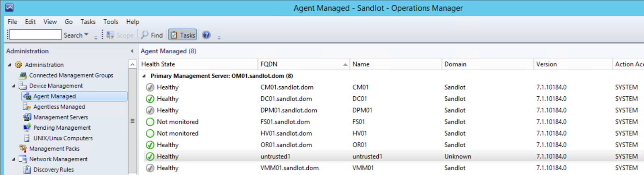Open the Tools menu
Screen dimensions: 644x175
tap(111, 22)
